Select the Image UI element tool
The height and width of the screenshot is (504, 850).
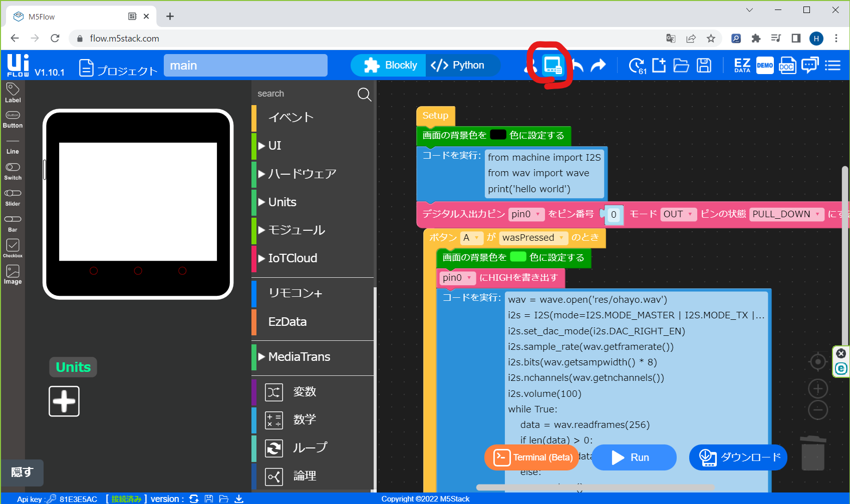[13, 275]
